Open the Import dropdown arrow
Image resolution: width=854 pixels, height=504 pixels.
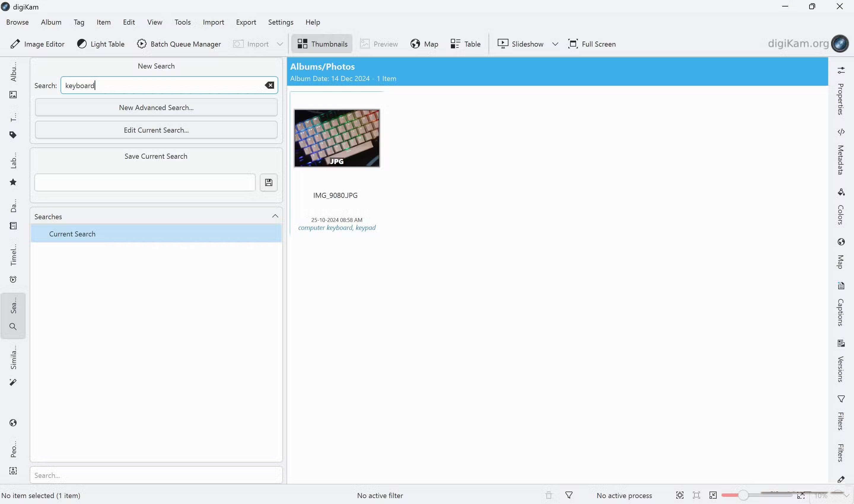click(279, 44)
